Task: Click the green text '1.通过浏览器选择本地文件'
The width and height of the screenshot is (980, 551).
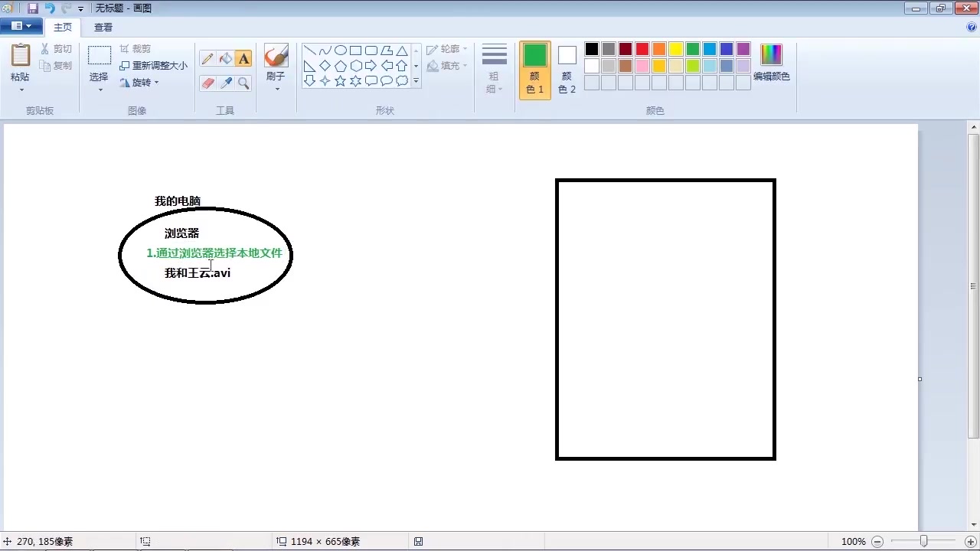Action: [214, 253]
